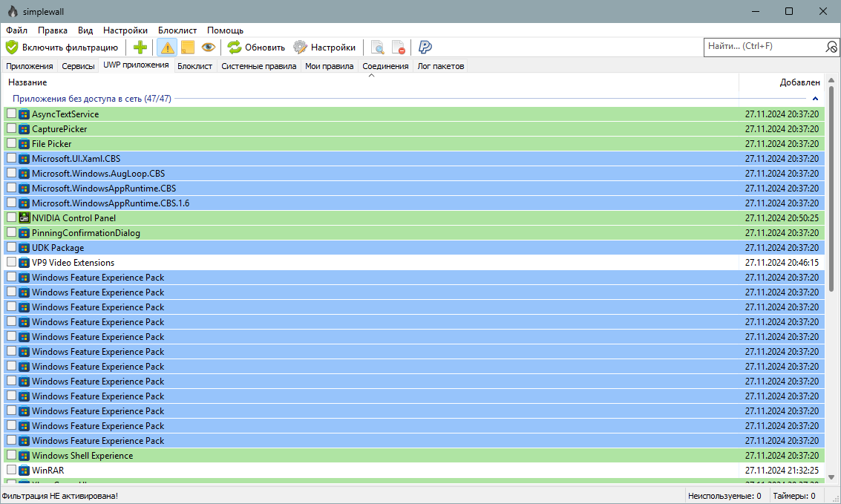Click the UDK Package app icon
The height and width of the screenshot is (504, 841).
24,248
